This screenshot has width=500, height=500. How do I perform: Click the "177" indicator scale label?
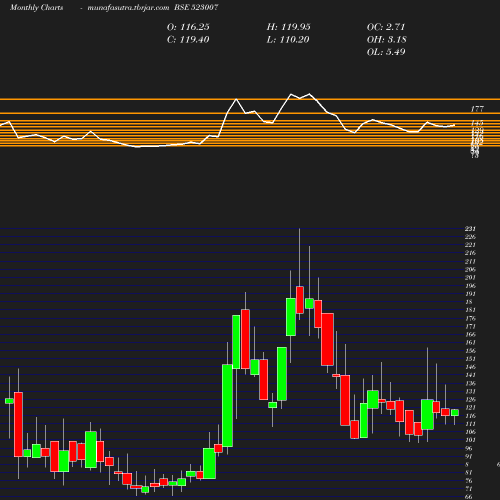[477, 109]
